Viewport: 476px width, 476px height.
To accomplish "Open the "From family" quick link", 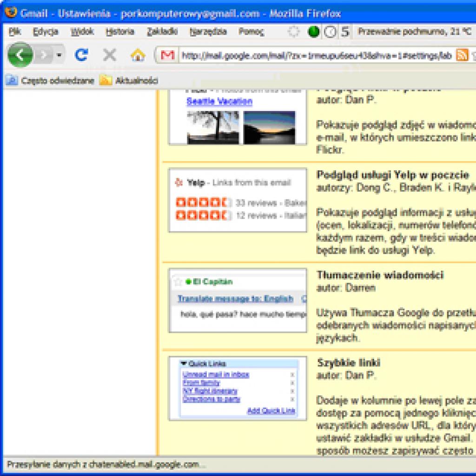I will [201, 383].
